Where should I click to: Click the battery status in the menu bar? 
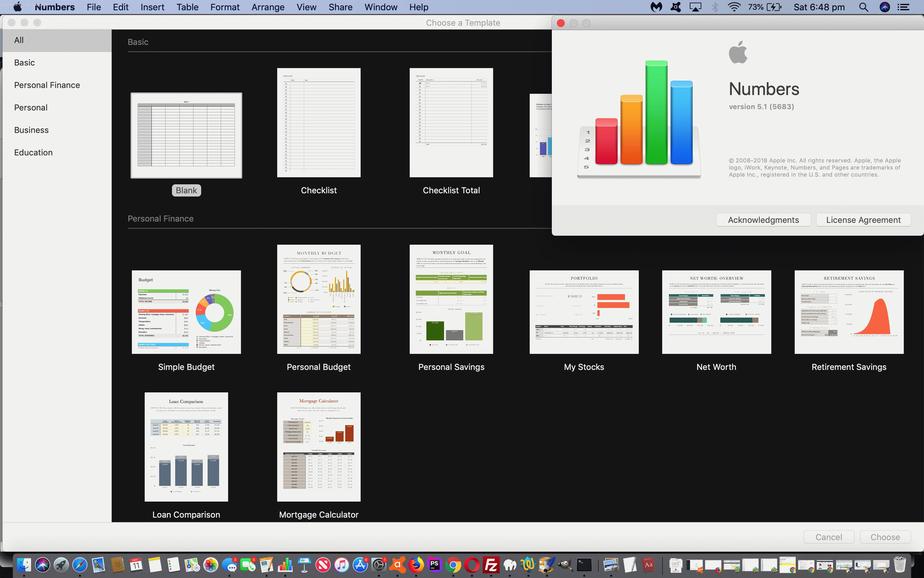pos(765,7)
